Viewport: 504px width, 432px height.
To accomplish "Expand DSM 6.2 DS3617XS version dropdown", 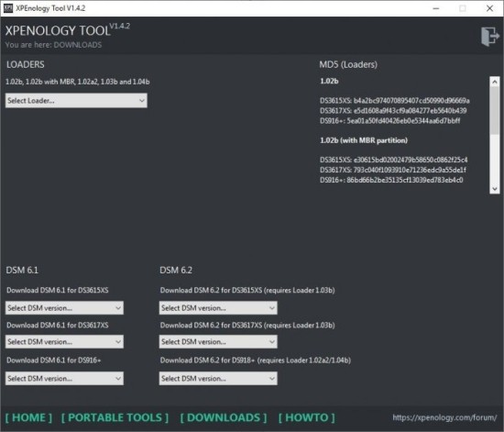I will click(x=218, y=341).
